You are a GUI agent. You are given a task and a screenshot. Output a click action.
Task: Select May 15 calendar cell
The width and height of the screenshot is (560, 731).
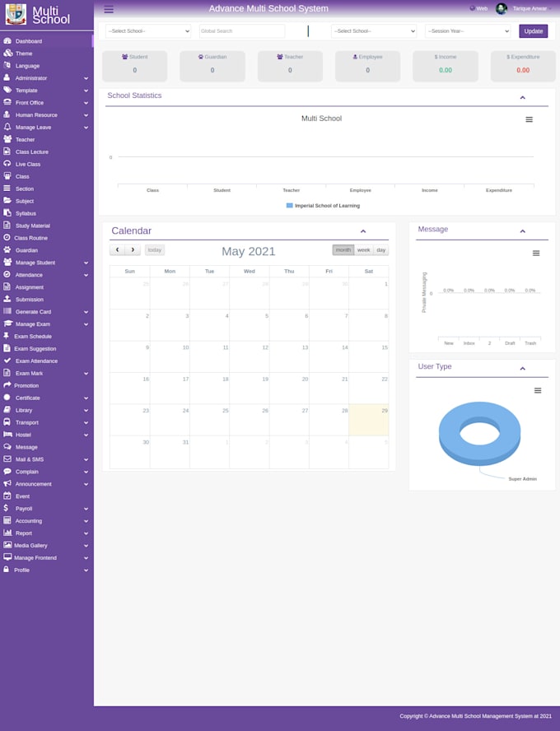tap(369, 356)
